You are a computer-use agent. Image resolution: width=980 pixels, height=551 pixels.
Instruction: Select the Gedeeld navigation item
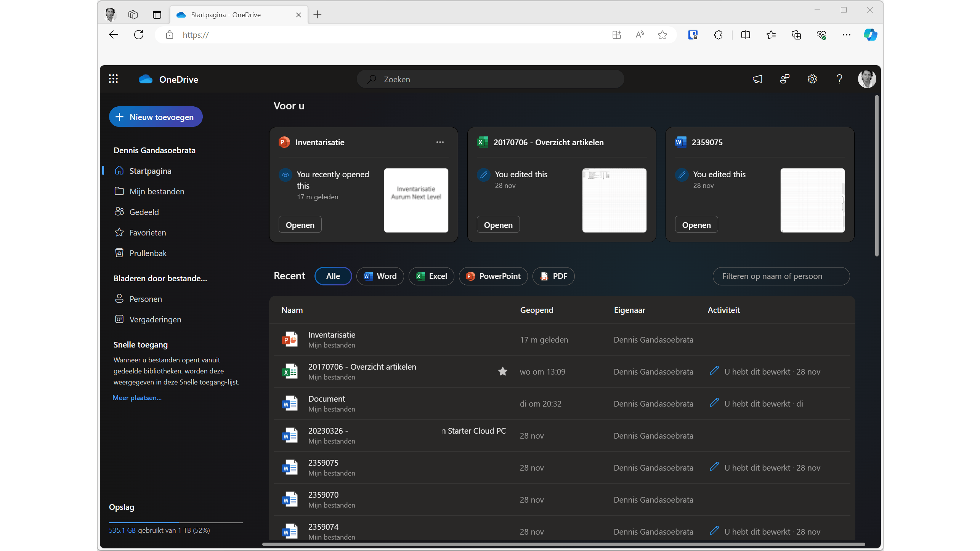[x=144, y=212]
